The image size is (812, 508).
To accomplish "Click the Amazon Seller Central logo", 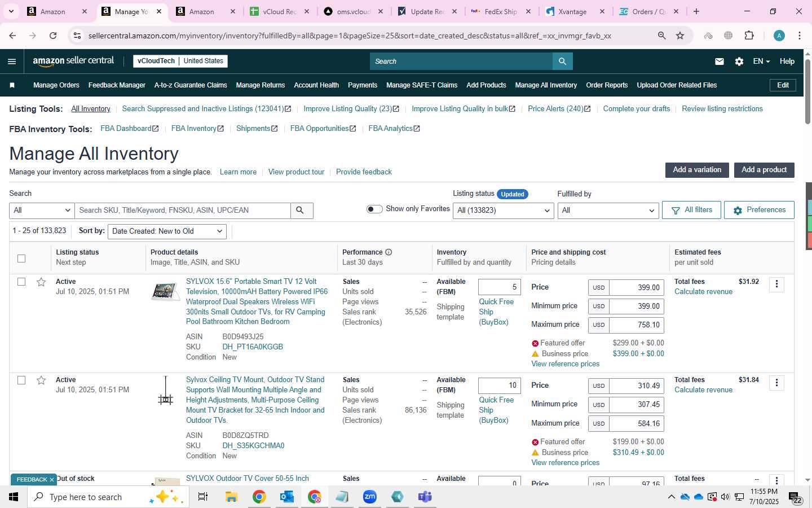I will click(73, 61).
